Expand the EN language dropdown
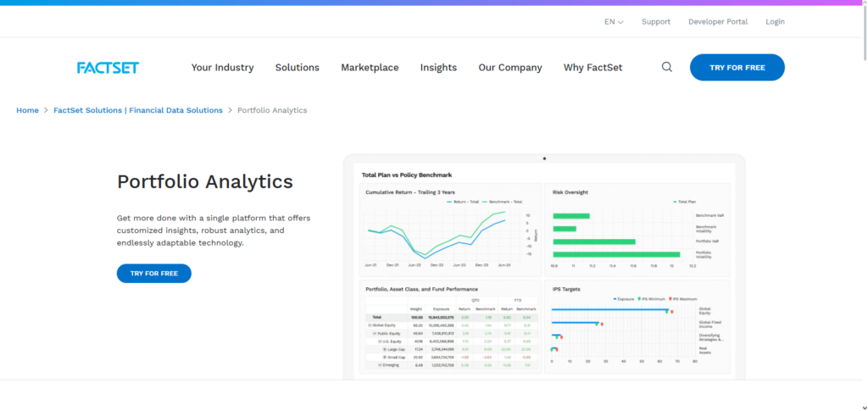868x411 pixels. coord(614,22)
